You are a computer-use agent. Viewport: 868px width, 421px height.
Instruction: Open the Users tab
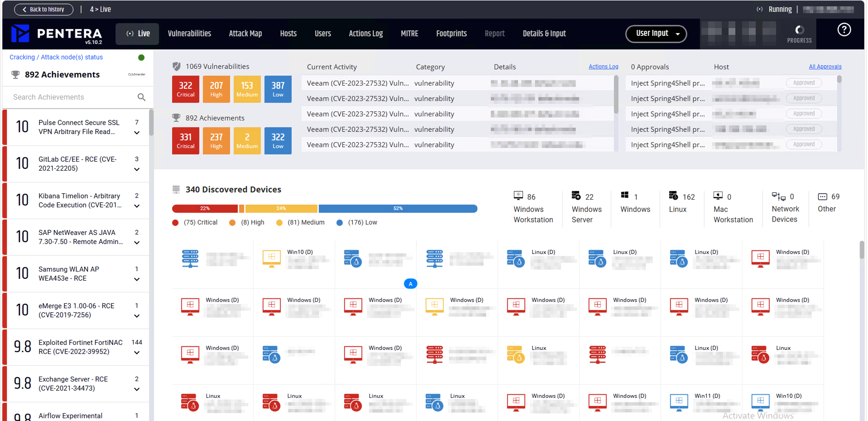pyautogui.click(x=323, y=34)
